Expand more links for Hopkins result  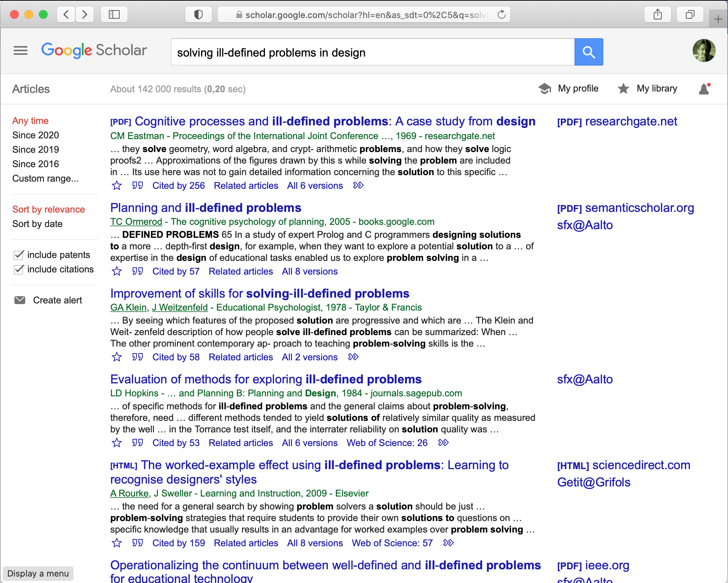click(443, 443)
